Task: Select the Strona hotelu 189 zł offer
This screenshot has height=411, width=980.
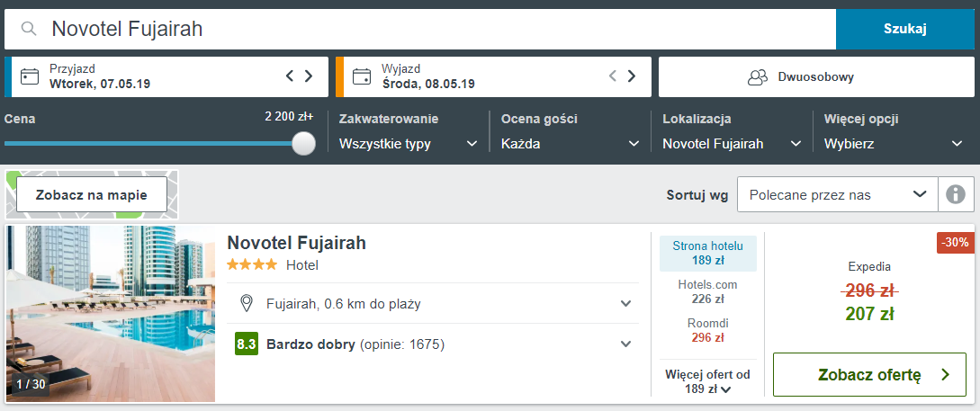Action: [x=707, y=253]
